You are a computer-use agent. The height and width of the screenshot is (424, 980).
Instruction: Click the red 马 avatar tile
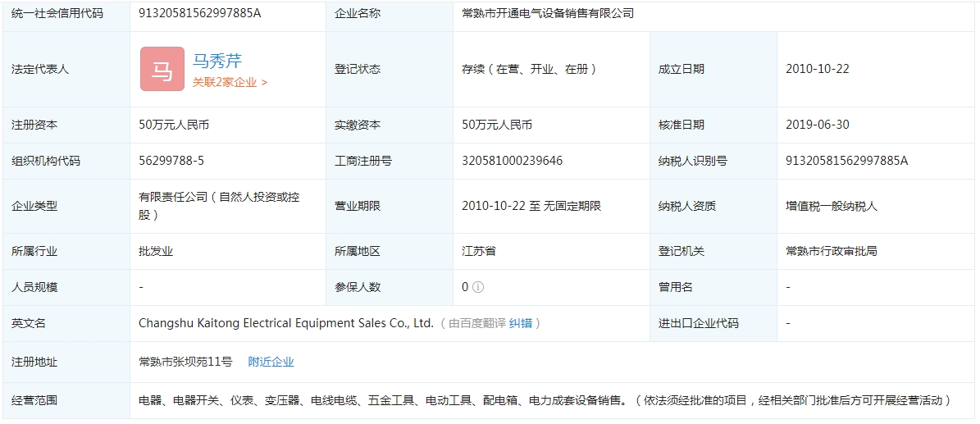[162, 69]
